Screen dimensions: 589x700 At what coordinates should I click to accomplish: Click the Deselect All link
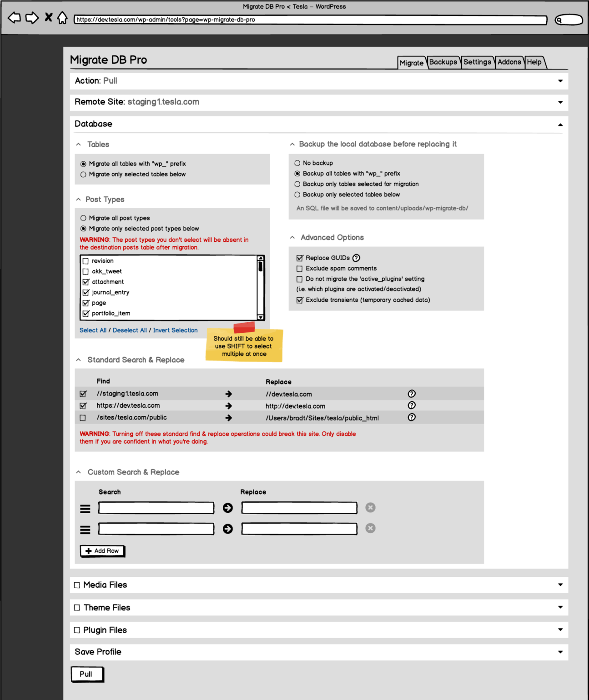tap(130, 330)
